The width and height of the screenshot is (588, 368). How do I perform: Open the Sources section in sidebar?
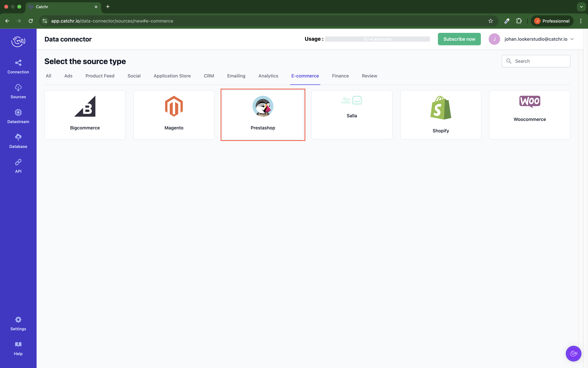(x=18, y=92)
